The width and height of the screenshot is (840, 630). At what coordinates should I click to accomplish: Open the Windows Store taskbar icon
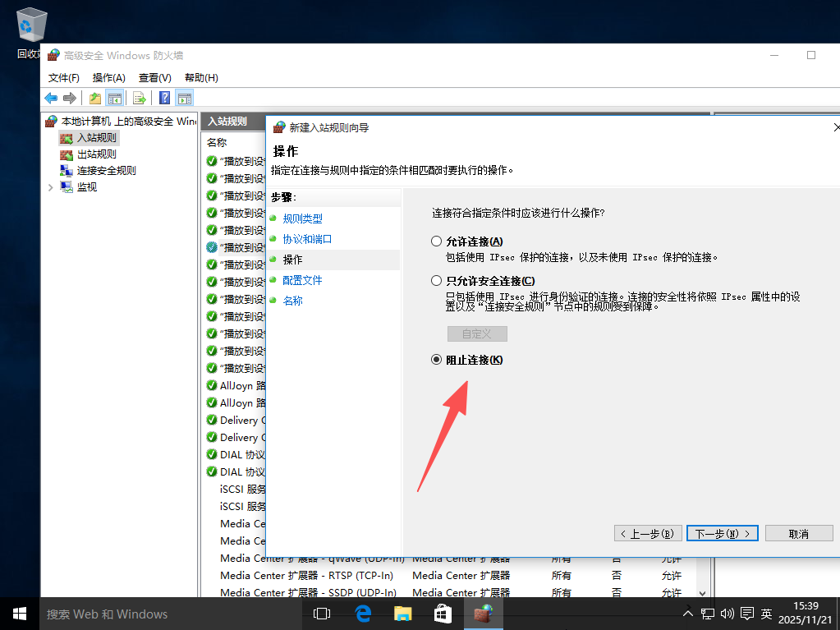pyautogui.click(x=443, y=614)
